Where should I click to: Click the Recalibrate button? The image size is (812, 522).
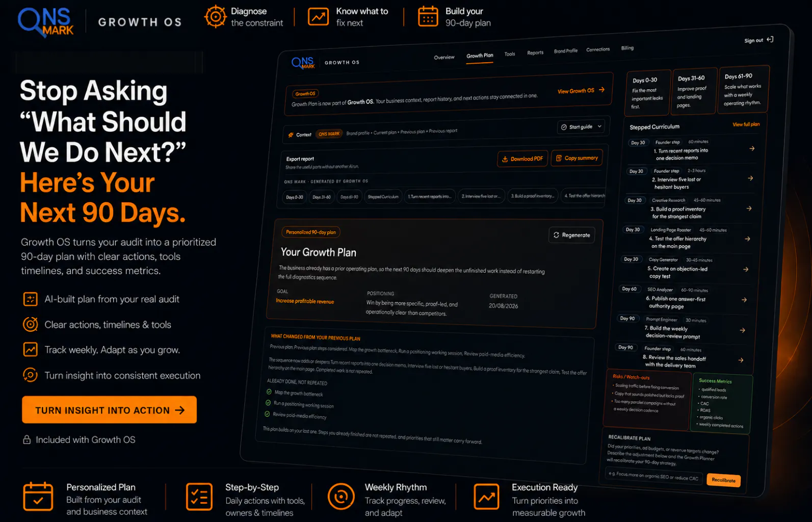tap(723, 480)
